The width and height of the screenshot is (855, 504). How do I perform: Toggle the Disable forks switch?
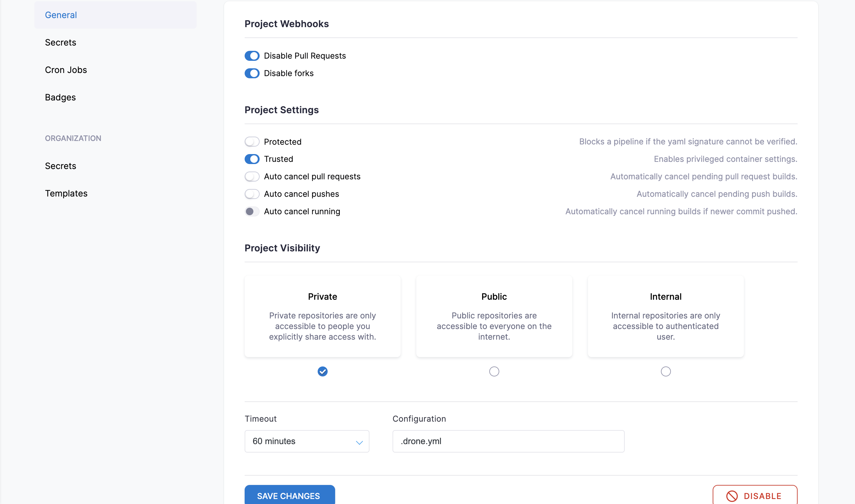(252, 73)
